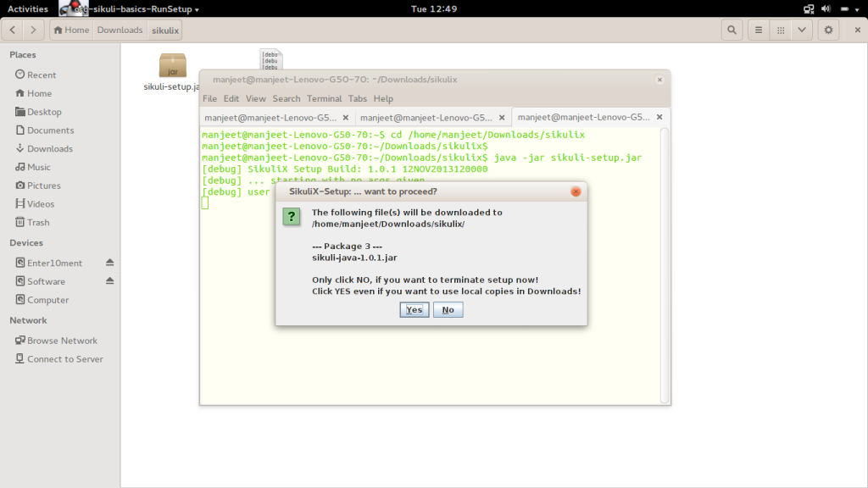The image size is (868, 488).
Task: Switch to list view
Action: coord(759,30)
